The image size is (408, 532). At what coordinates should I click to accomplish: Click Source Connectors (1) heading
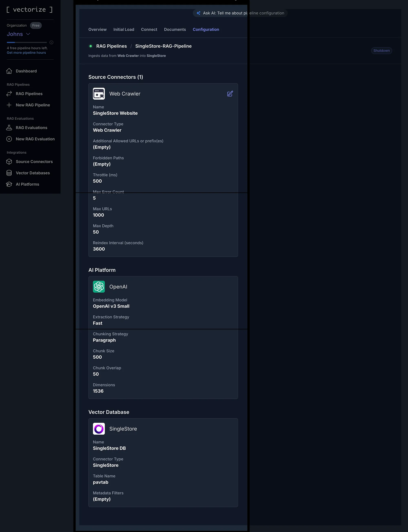click(116, 77)
